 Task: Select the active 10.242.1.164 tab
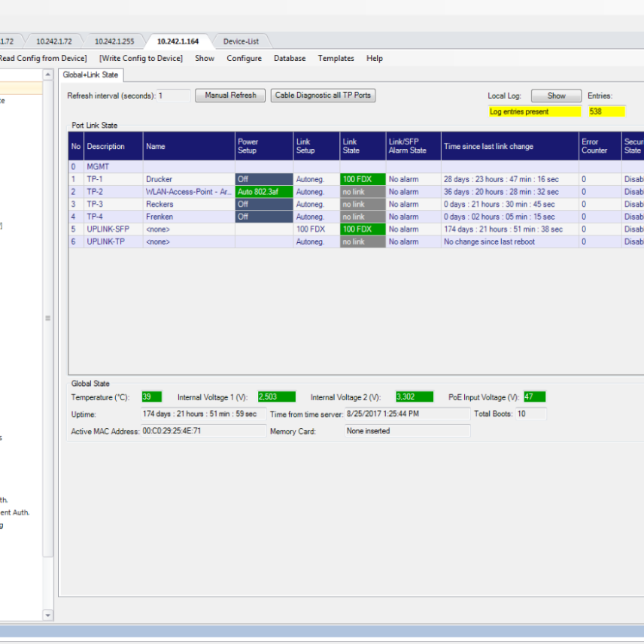(178, 41)
